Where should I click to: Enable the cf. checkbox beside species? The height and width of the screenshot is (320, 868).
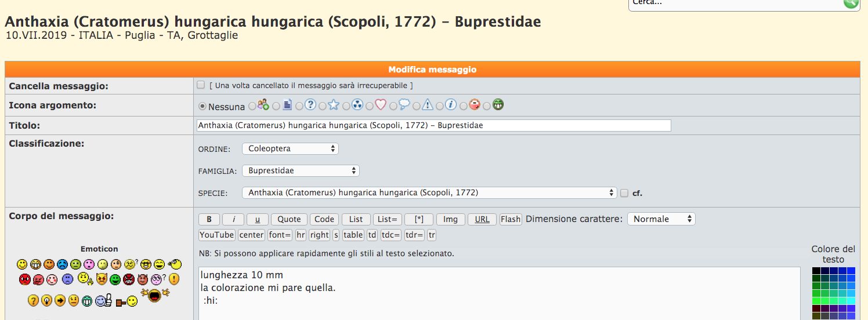point(624,193)
